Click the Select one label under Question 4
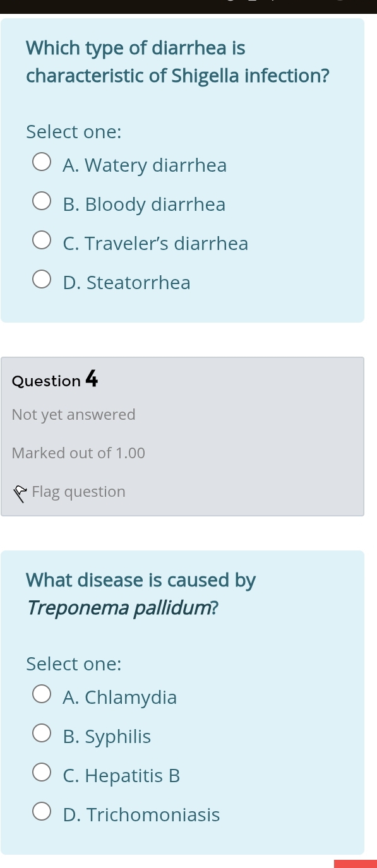 coord(73,663)
